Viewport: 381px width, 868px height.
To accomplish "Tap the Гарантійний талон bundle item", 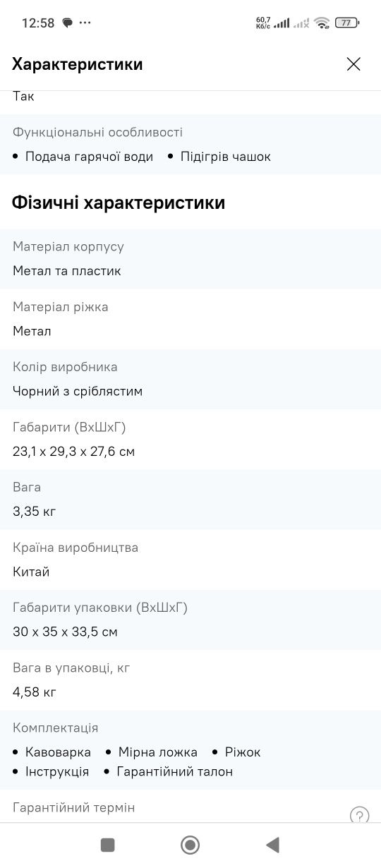I will coord(174,771).
